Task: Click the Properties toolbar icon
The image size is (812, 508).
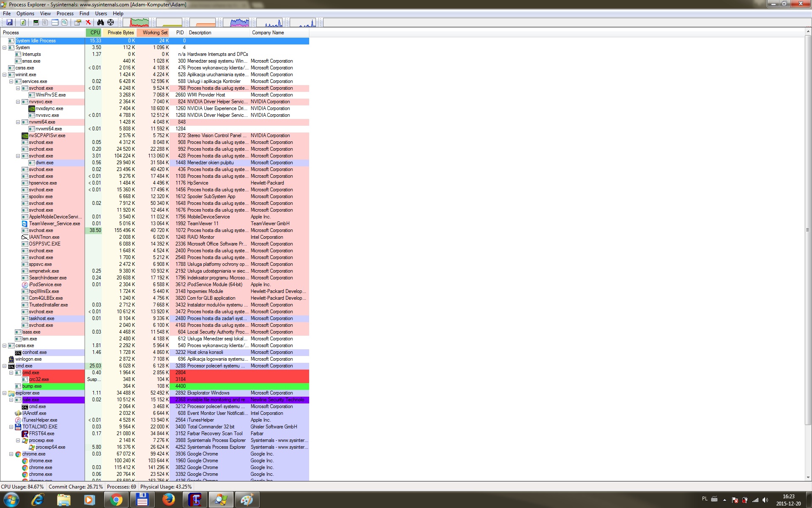Action: (x=78, y=22)
